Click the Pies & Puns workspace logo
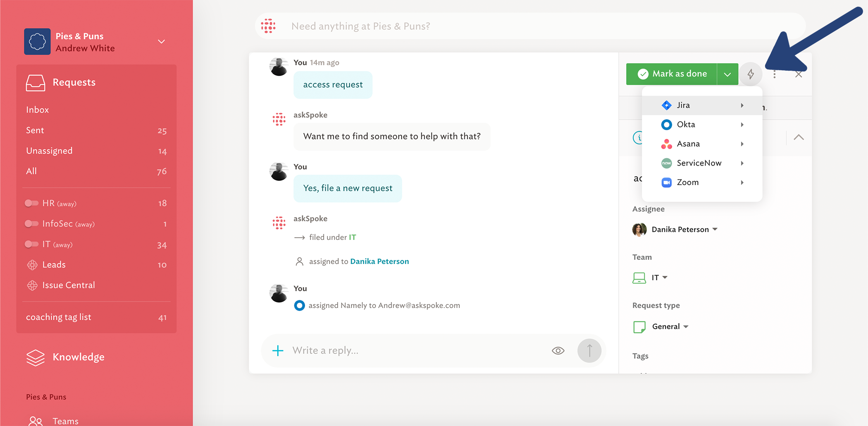868x426 pixels. pos(37,42)
